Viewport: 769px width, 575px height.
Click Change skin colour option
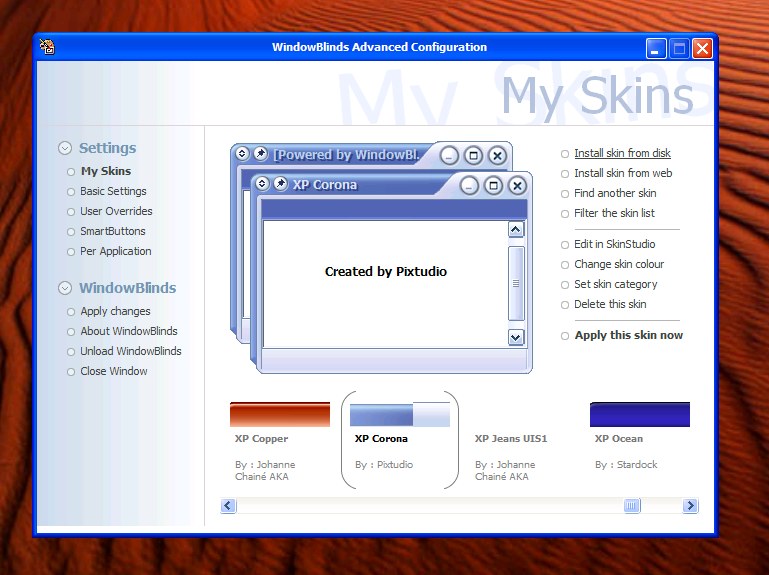pyautogui.click(x=619, y=264)
